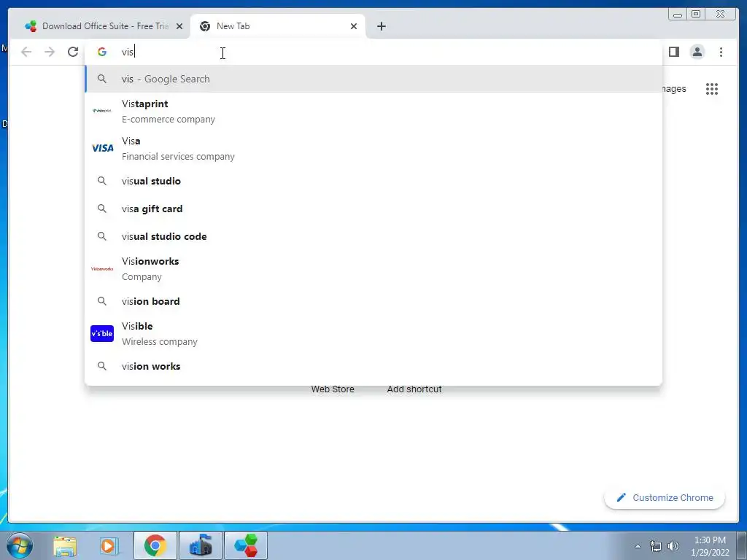Viewport: 747px width, 560px height.
Task: Select the 'visual studio' suggestion
Action: point(373,181)
